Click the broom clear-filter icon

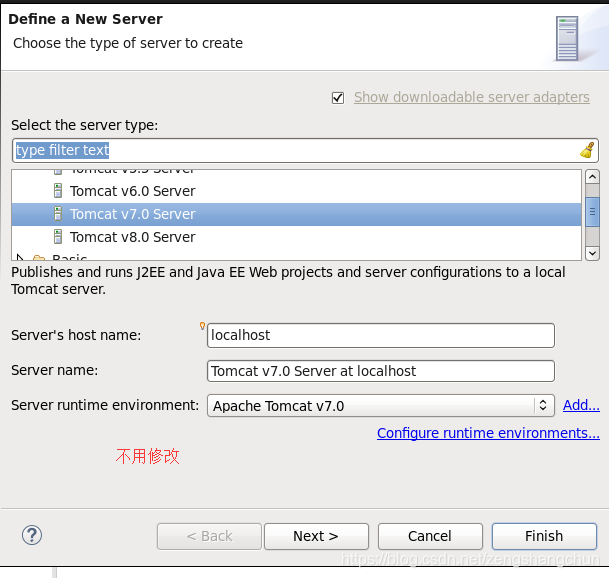coord(587,150)
